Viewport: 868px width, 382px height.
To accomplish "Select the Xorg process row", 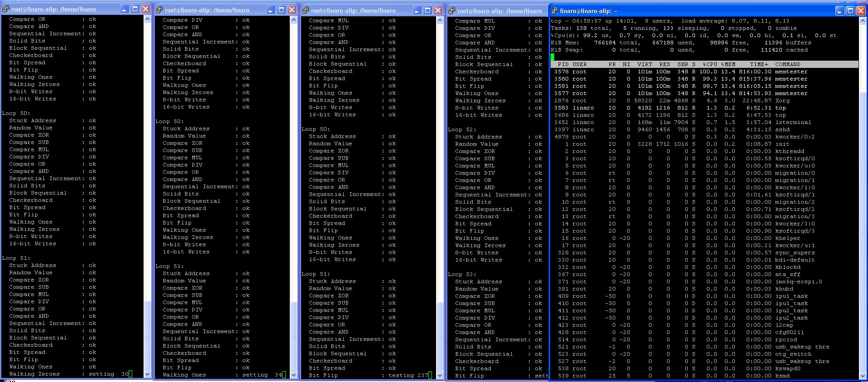I will coord(704,100).
